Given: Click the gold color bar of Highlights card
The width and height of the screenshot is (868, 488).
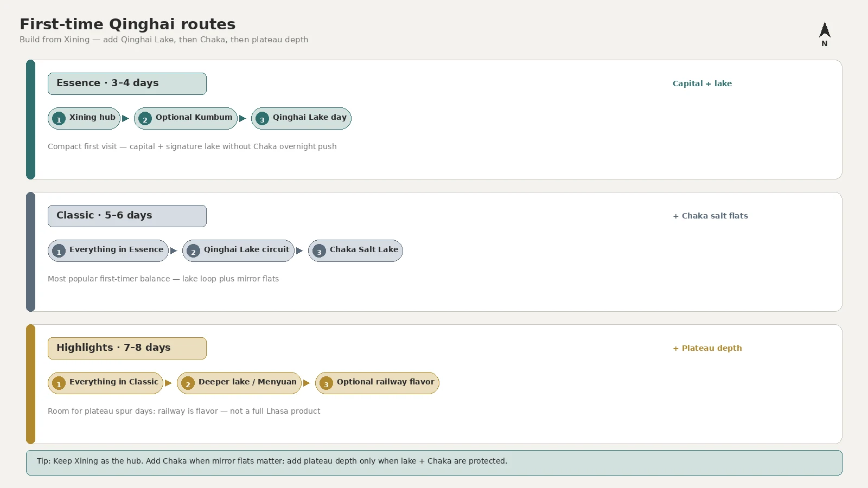Looking at the screenshot, I should [30, 384].
